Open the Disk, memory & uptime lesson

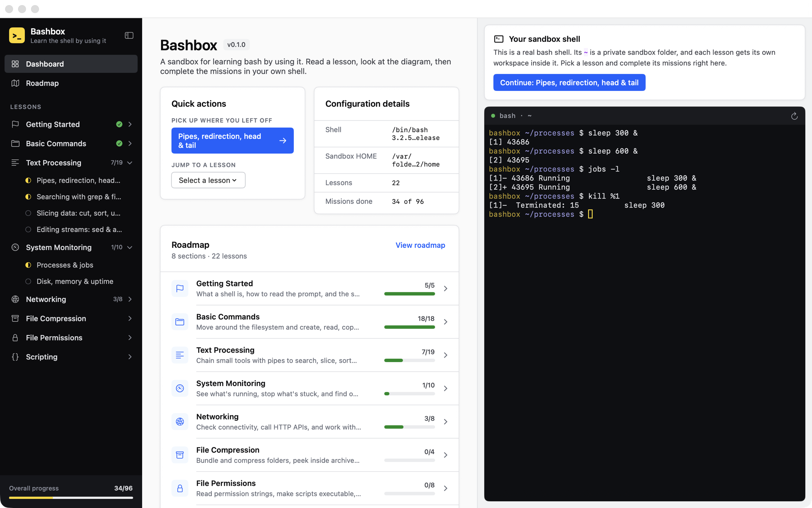pyautogui.click(x=76, y=281)
